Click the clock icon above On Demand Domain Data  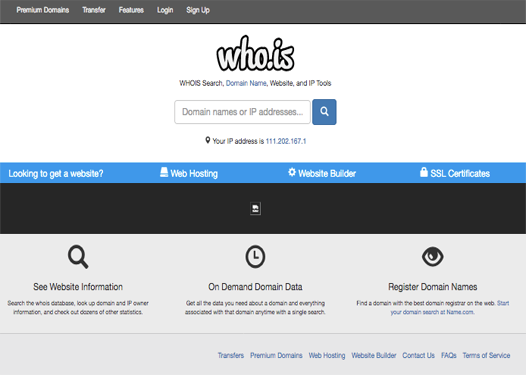[255, 257]
